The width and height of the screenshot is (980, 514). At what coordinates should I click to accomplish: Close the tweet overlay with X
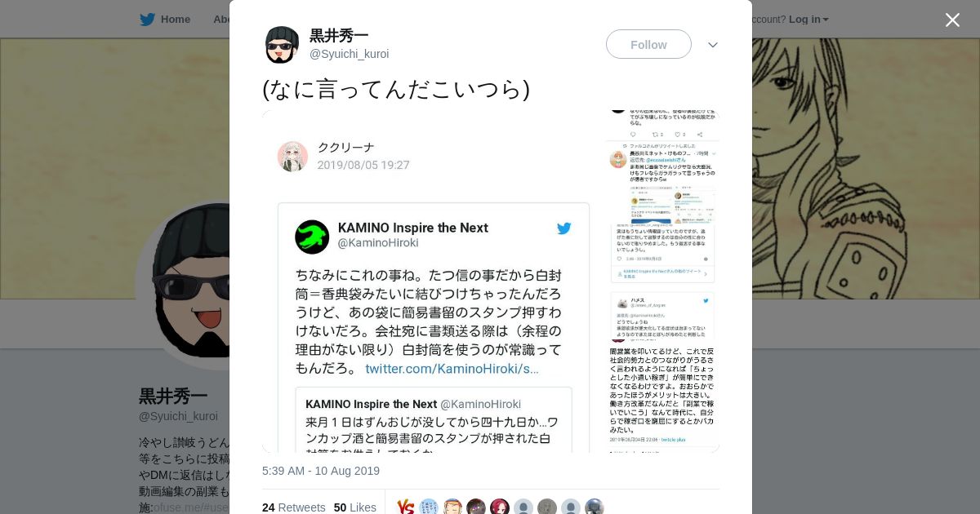(952, 20)
